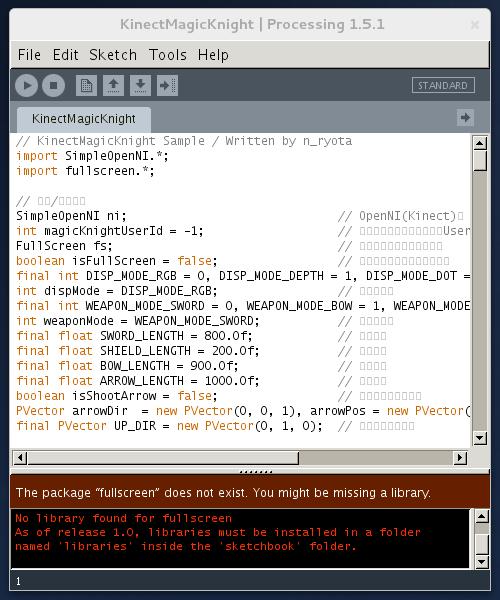Close the Processing window

(x=475, y=25)
